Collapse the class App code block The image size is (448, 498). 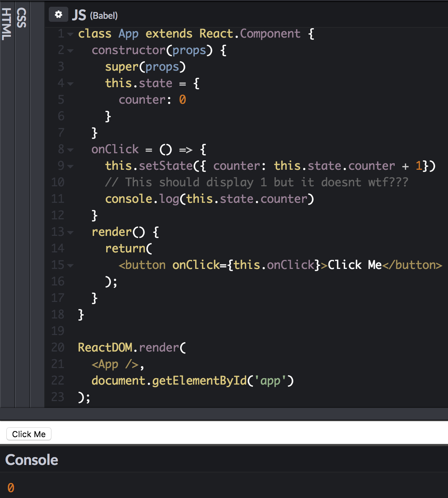(x=70, y=34)
